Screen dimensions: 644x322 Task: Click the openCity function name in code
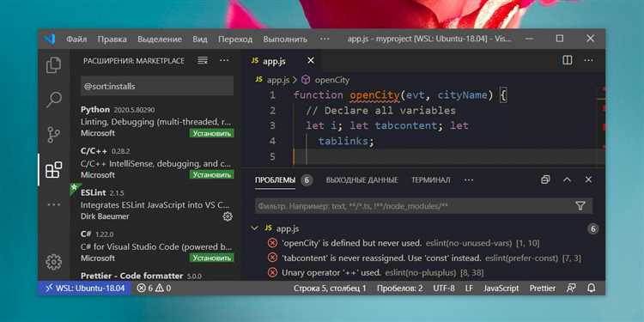374,95
